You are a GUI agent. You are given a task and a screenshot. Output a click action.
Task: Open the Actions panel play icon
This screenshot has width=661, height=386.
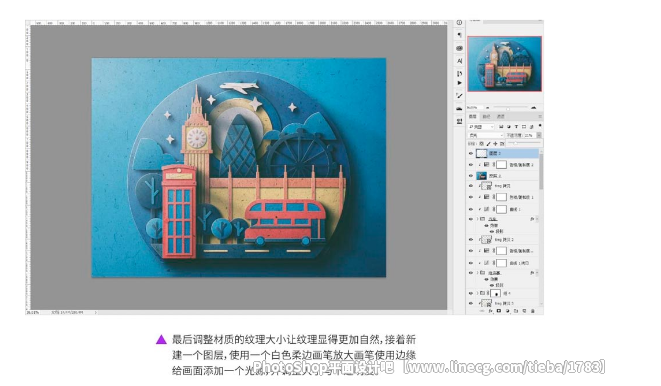tap(459, 83)
